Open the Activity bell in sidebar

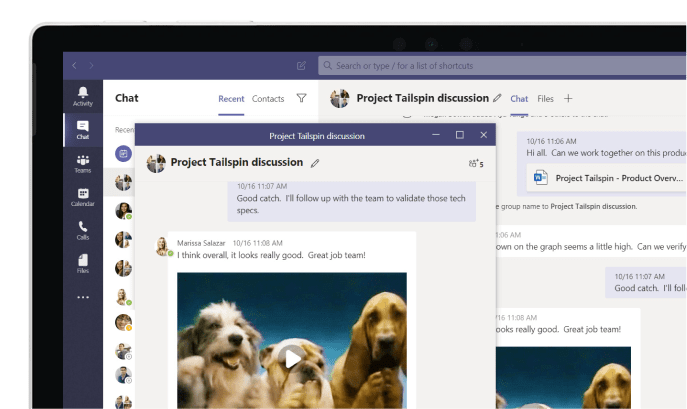(x=83, y=96)
